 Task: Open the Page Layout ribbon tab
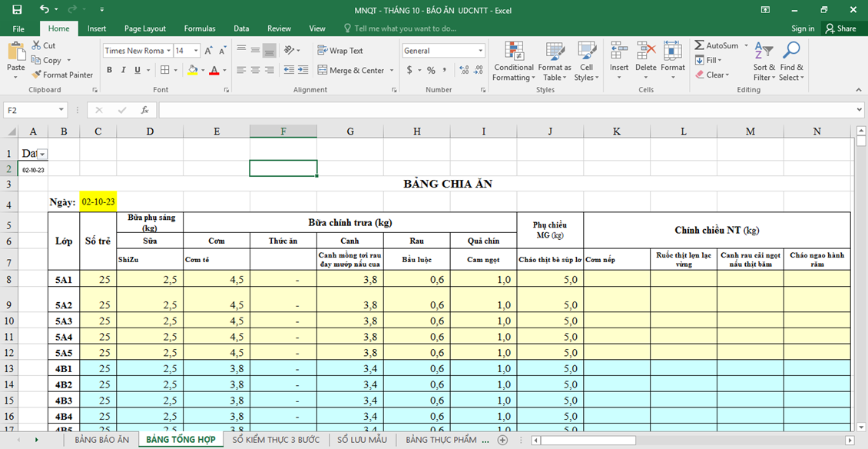(144, 28)
